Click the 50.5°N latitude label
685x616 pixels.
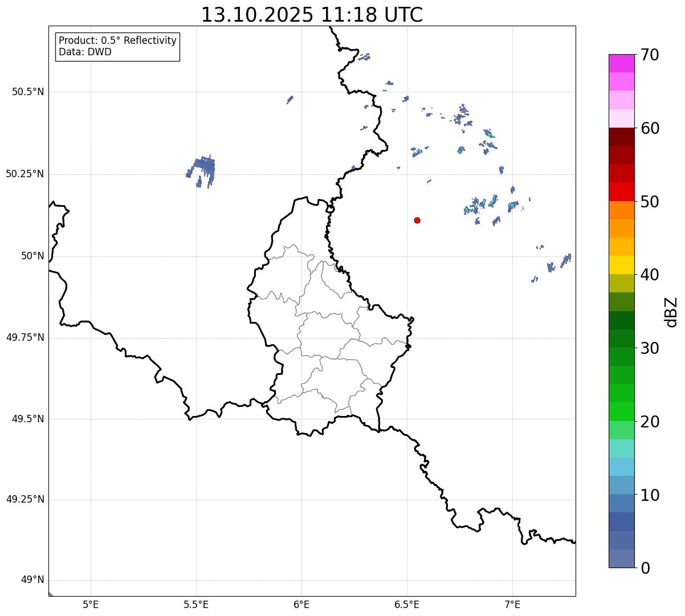point(28,92)
